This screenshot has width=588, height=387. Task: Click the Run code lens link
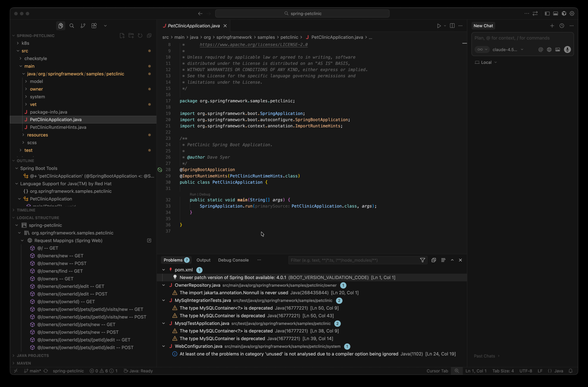pyautogui.click(x=193, y=194)
